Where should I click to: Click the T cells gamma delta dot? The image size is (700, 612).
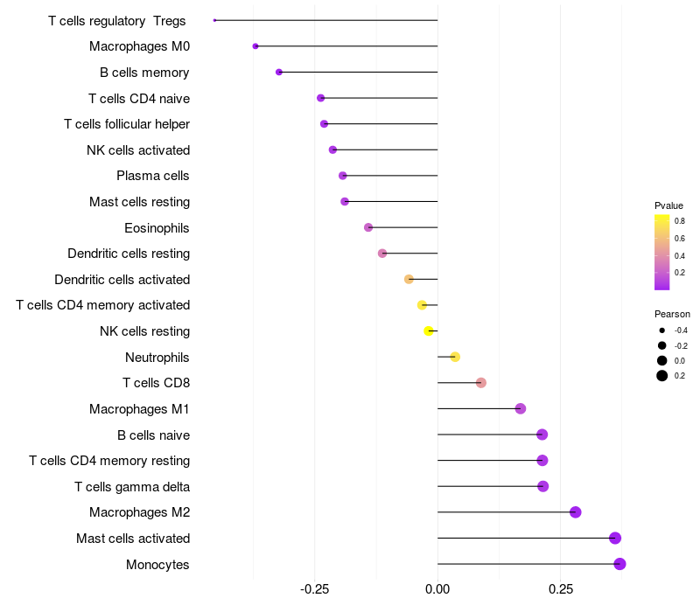[x=542, y=486]
